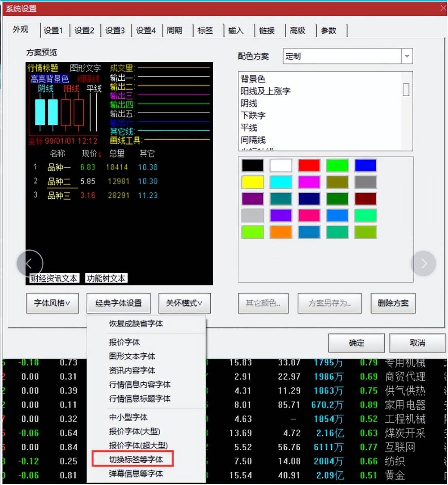Open the 关怀模式 dropdown button
This screenshot has width=448, height=485.
tap(184, 303)
